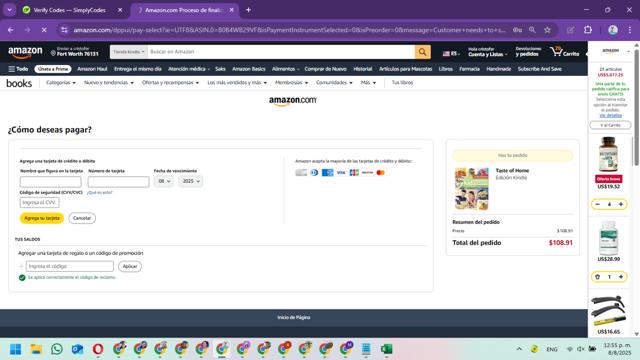Open the browser extensions puzzle icon
The height and width of the screenshot is (360, 640).
click(588, 30)
